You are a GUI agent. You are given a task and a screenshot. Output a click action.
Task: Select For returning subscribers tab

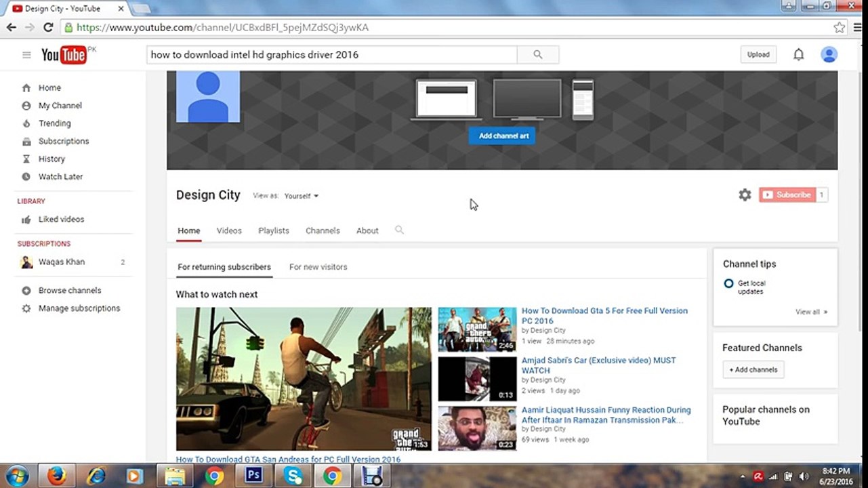tap(224, 267)
